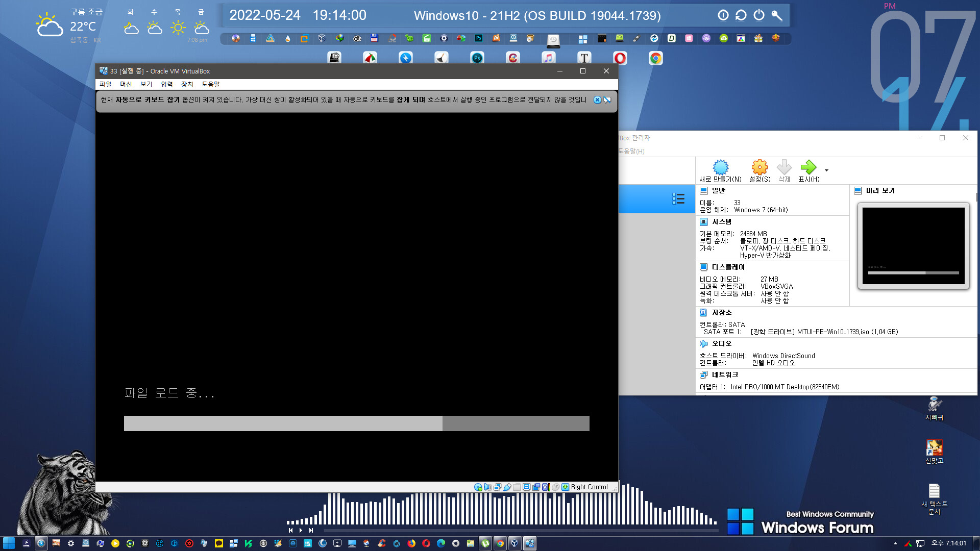Click the play button on the visualizer player
The image size is (980, 551).
point(301,531)
